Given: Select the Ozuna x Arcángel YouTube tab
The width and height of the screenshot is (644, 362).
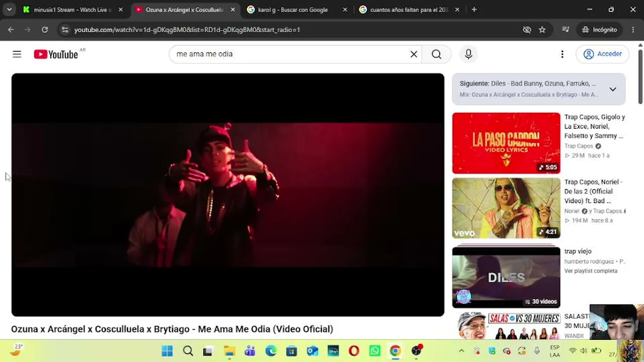Looking at the screenshot, I should pos(185,10).
